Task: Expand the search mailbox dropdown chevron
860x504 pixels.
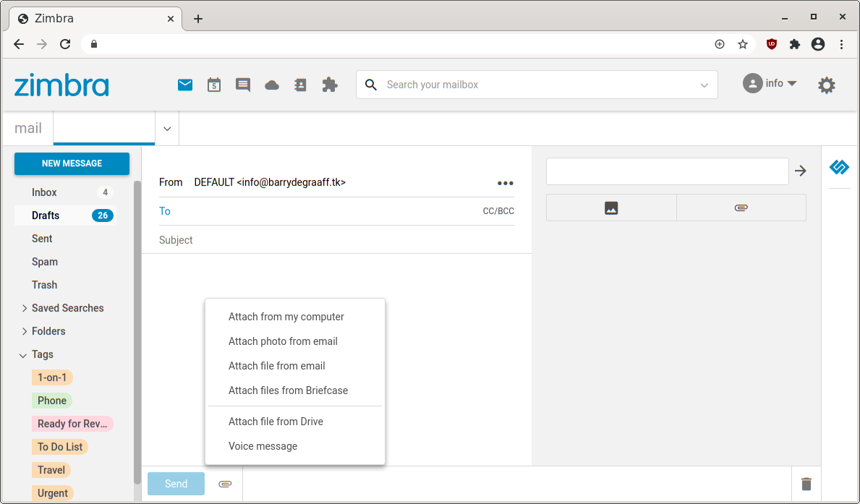Action: point(704,85)
